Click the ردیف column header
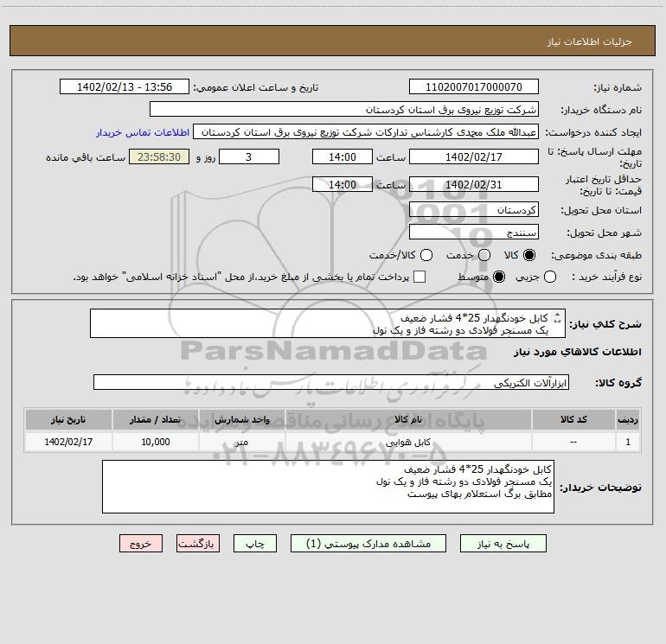Viewport: 666px width, 644px height. coord(628,419)
